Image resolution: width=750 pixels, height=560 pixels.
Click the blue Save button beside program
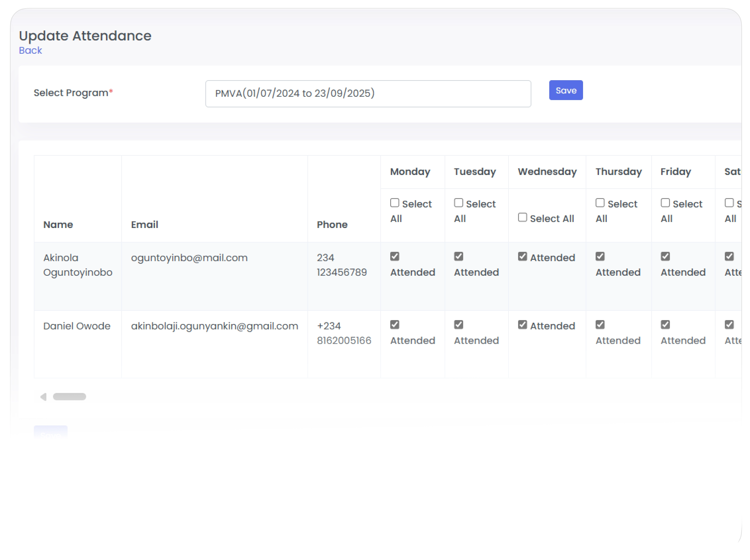[x=565, y=90]
